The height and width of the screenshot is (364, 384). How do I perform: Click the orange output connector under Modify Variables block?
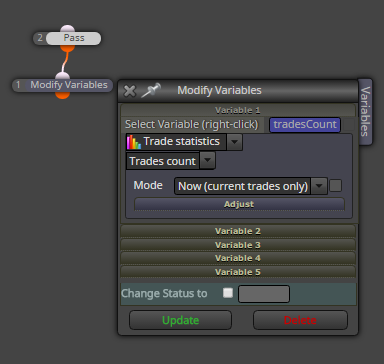(x=62, y=95)
